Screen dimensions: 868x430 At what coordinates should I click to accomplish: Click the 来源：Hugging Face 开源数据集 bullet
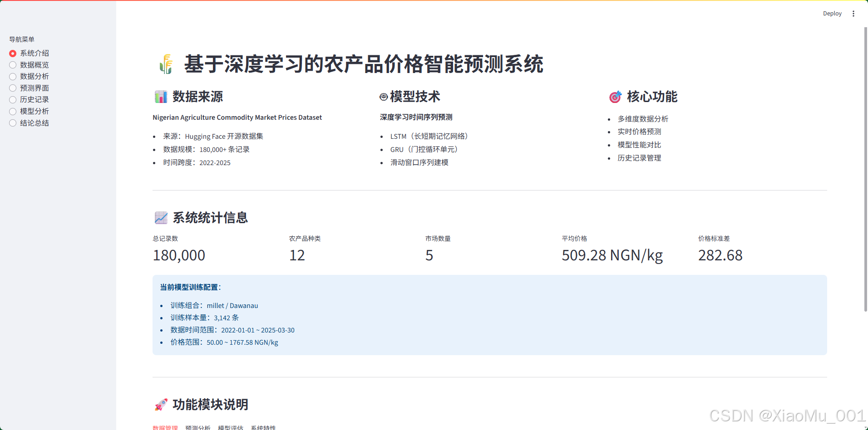(213, 136)
